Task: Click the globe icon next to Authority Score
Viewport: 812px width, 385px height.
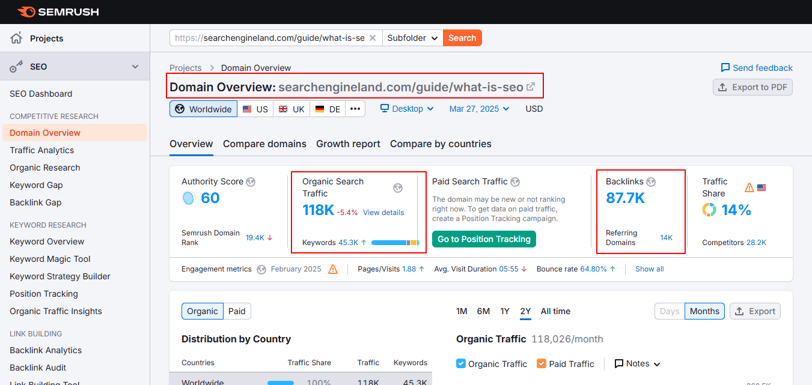Action: 251,182
